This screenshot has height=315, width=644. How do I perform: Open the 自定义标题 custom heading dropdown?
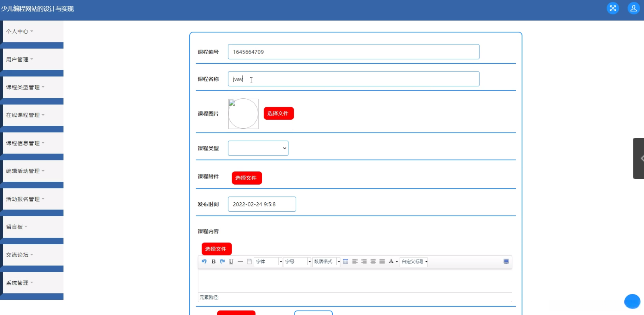click(x=414, y=262)
